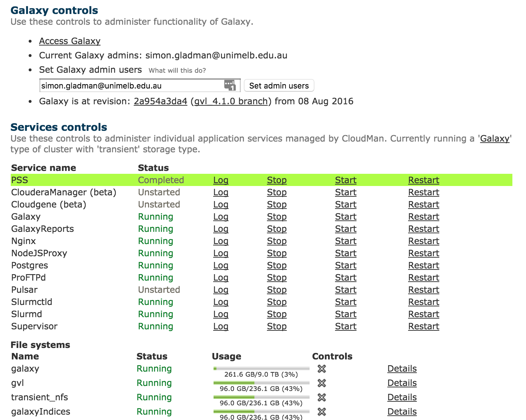Restart the PSS service

point(424,180)
